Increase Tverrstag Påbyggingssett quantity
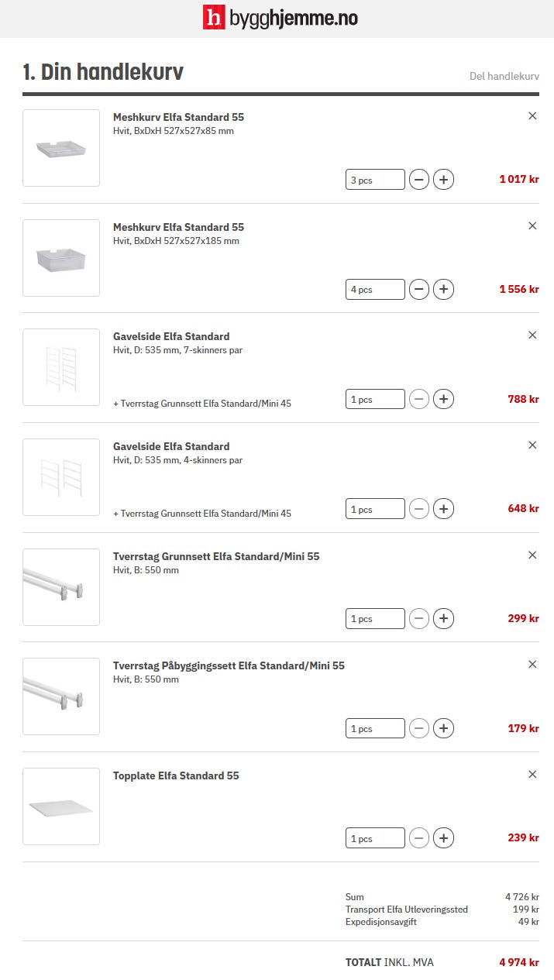 click(x=443, y=728)
